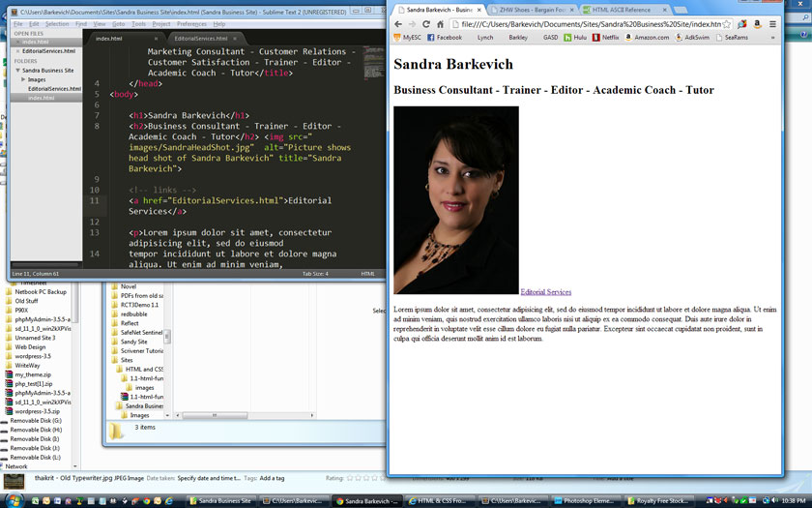Viewport: 812px width, 508px height.
Task: Close index.html editor tab
Action: click(x=156, y=39)
